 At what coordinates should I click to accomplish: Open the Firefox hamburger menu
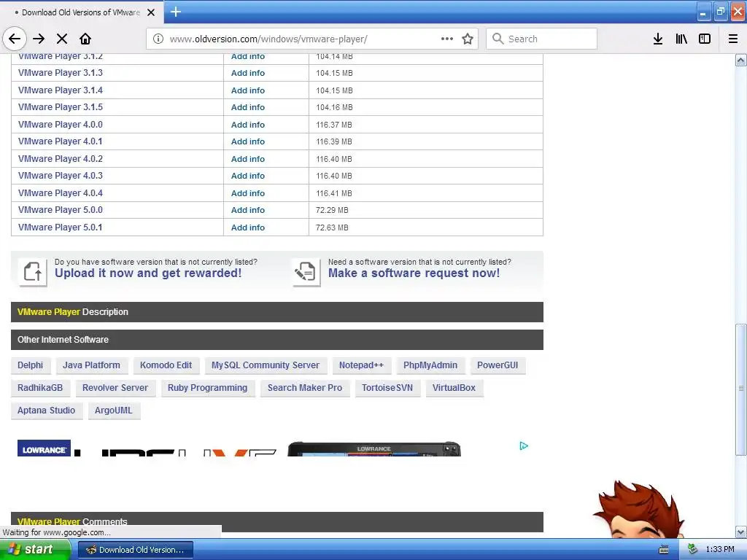coord(733,39)
